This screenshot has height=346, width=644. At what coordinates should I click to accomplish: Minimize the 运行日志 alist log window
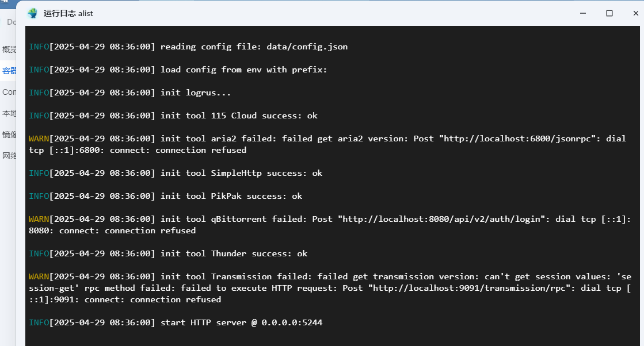[x=583, y=13]
